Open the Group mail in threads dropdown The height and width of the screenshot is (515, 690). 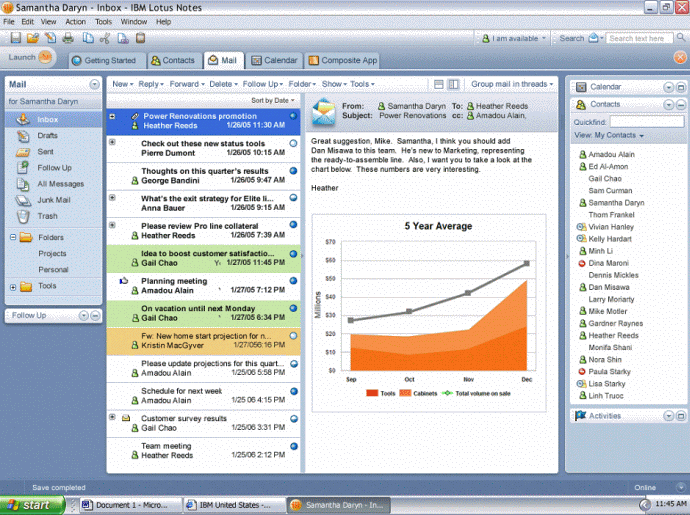pos(512,84)
